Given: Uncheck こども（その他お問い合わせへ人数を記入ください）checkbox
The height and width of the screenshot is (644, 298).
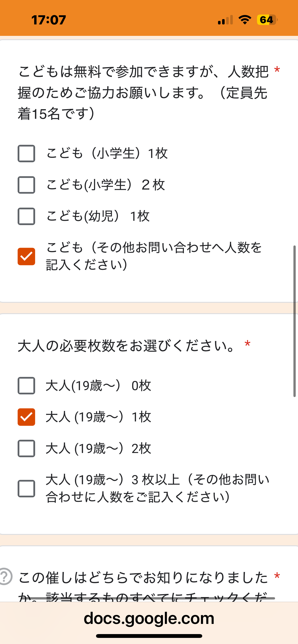Looking at the screenshot, I should click(x=26, y=256).
